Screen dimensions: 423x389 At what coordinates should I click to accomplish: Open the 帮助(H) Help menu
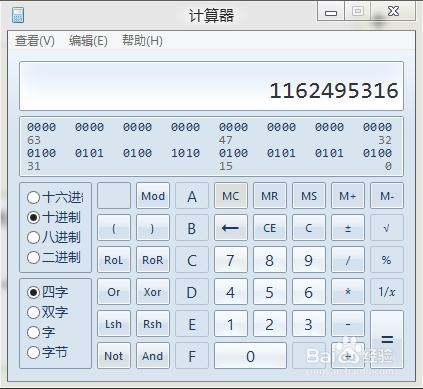point(142,41)
